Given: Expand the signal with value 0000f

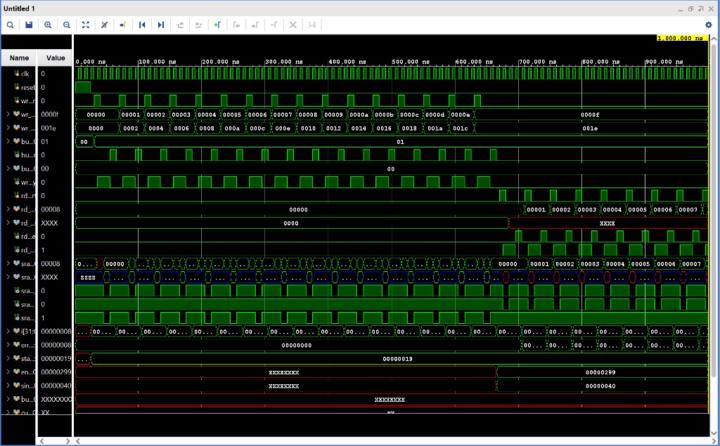Looking at the screenshot, I should click(8, 114).
